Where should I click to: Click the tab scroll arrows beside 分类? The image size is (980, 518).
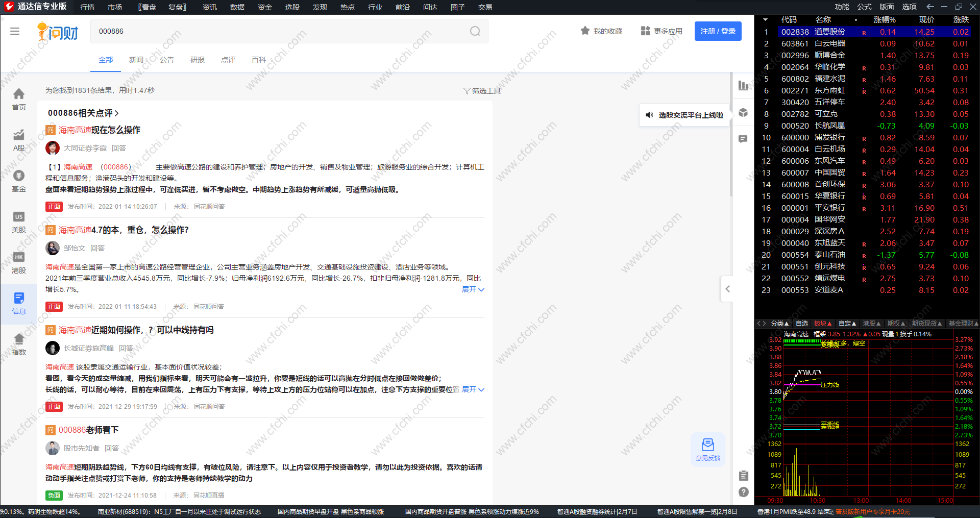tap(762, 324)
